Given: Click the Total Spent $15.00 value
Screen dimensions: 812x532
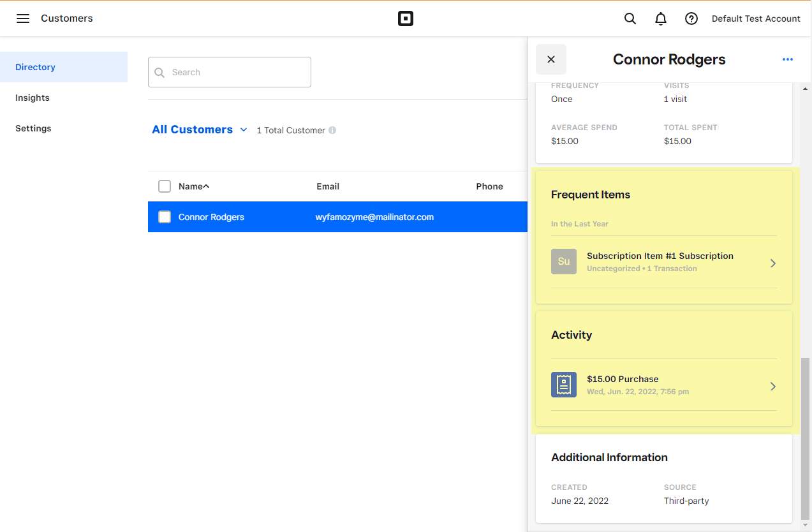Looking at the screenshot, I should pos(677,141).
